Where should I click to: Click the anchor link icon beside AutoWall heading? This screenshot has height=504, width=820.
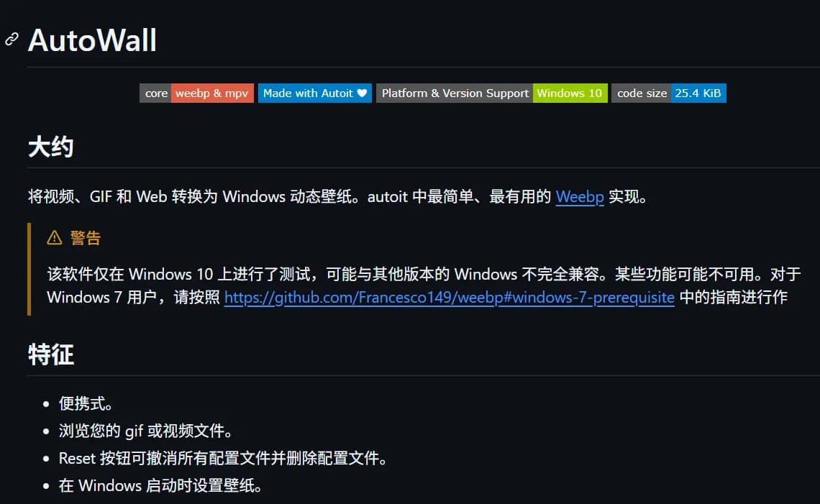[12, 40]
